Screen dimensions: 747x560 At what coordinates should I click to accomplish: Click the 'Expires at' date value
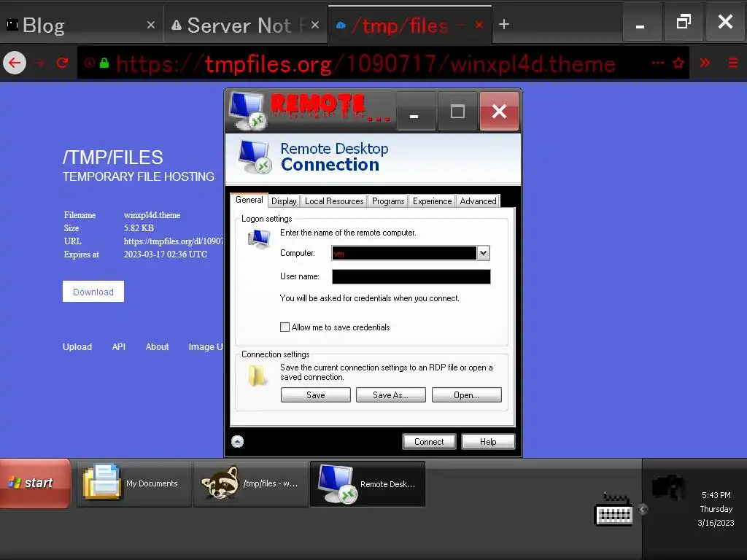coord(166,254)
